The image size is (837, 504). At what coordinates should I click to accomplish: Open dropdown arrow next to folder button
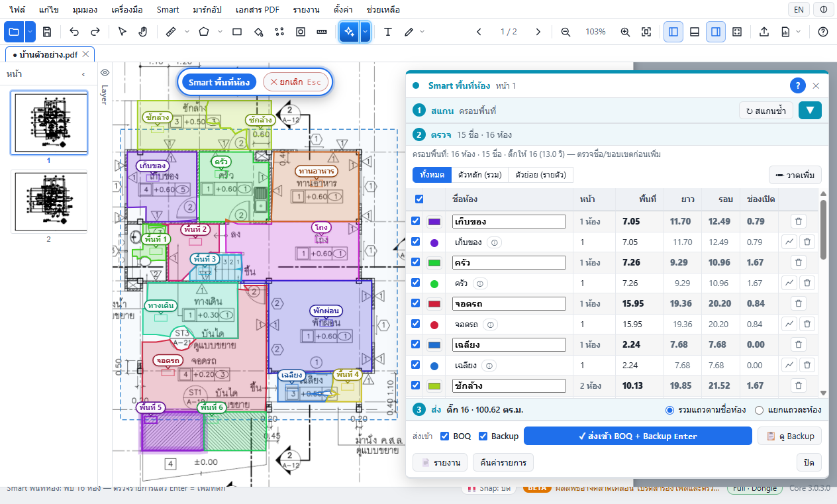coord(31,32)
